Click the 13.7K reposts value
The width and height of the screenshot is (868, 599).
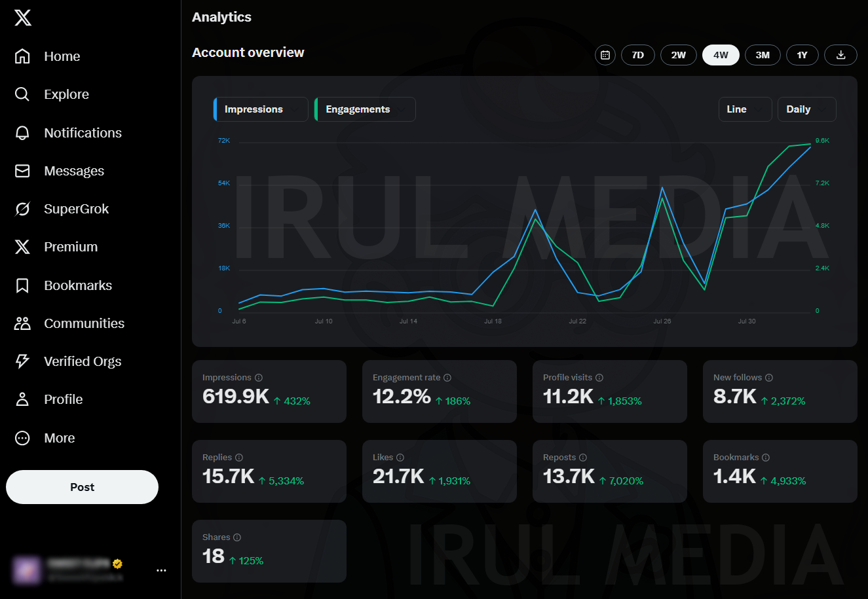point(569,476)
